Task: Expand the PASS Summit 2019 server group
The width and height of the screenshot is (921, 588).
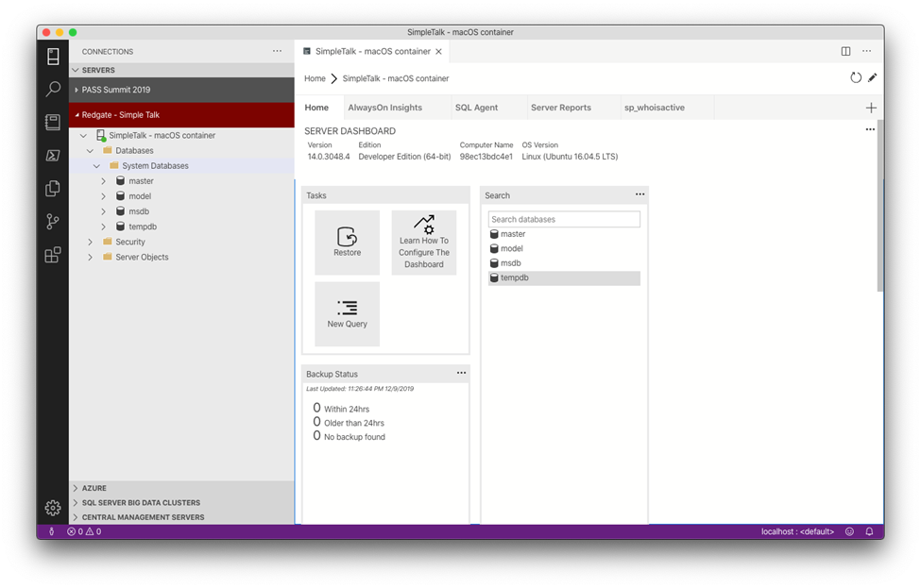Action: pyautogui.click(x=77, y=90)
